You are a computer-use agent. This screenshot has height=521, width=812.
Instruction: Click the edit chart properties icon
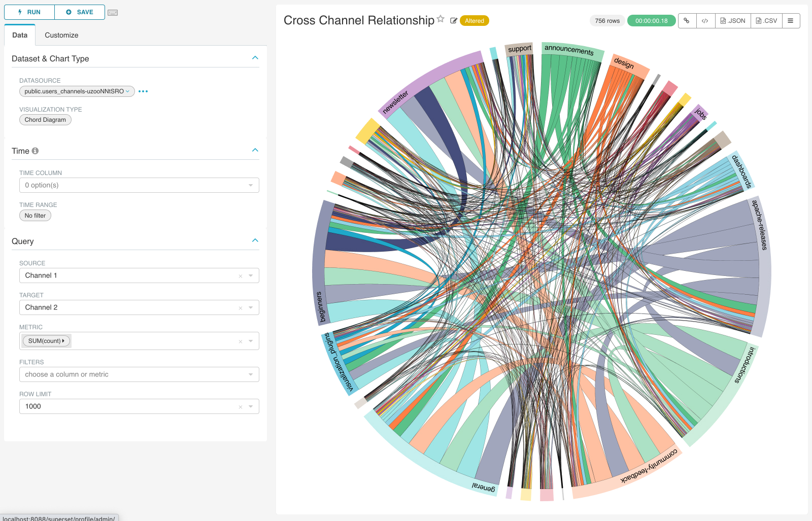click(x=454, y=21)
